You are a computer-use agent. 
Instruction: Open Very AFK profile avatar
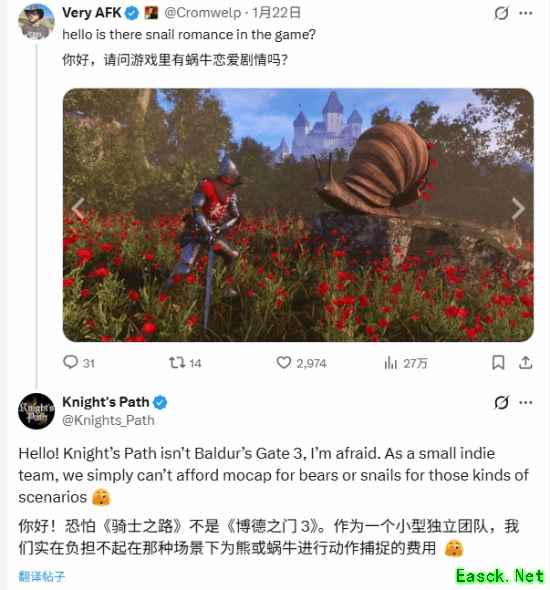36,21
